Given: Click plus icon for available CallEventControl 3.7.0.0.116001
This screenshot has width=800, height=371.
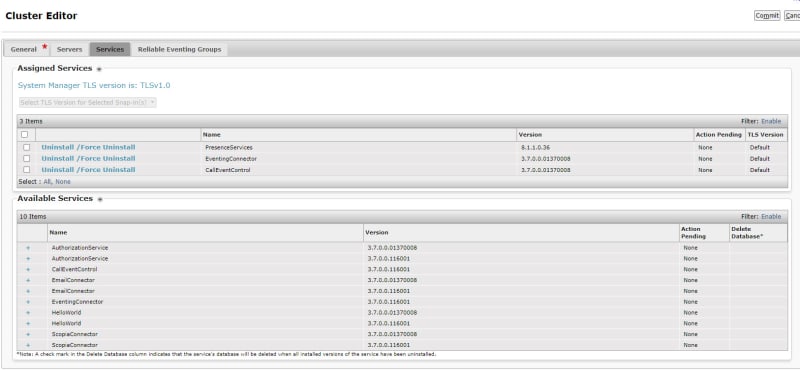Looking at the screenshot, I should 28,269.
